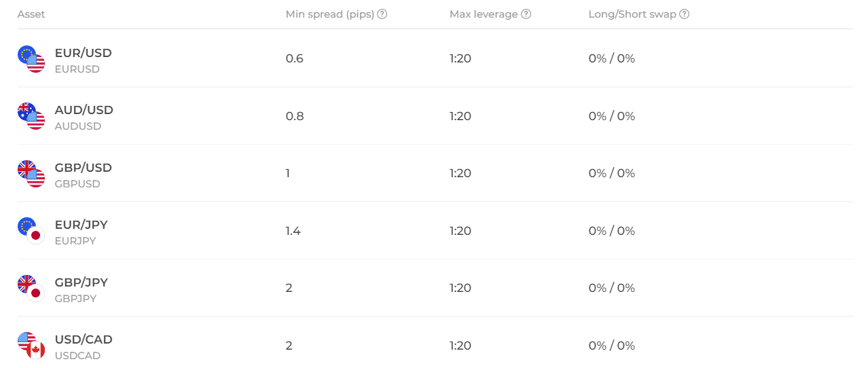Click the GBP/JPY flag pair icon
Screen dimensions: 868x368
pos(31,289)
